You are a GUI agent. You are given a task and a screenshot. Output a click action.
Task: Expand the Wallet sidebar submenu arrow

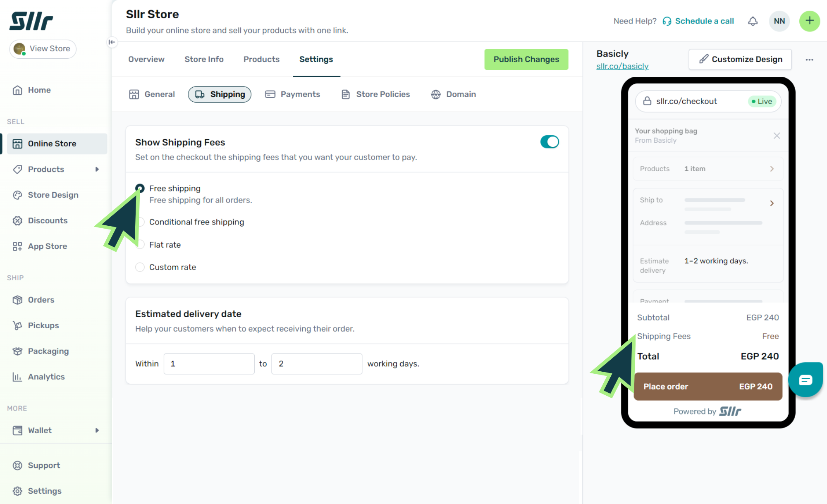[x=97, y=430]
